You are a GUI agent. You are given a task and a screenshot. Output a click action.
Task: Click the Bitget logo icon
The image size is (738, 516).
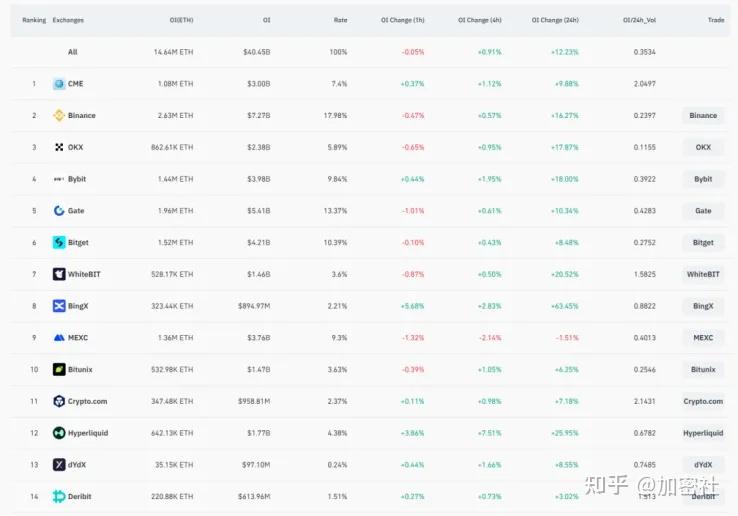59,242
